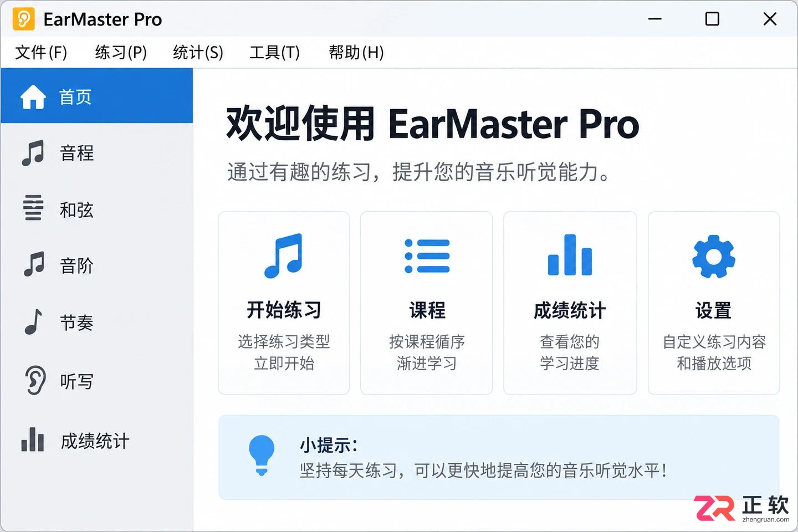The width and height of the screenshot is (798, 532).
Task: Click the ear icon beside 听写
Action: [35, 380]
